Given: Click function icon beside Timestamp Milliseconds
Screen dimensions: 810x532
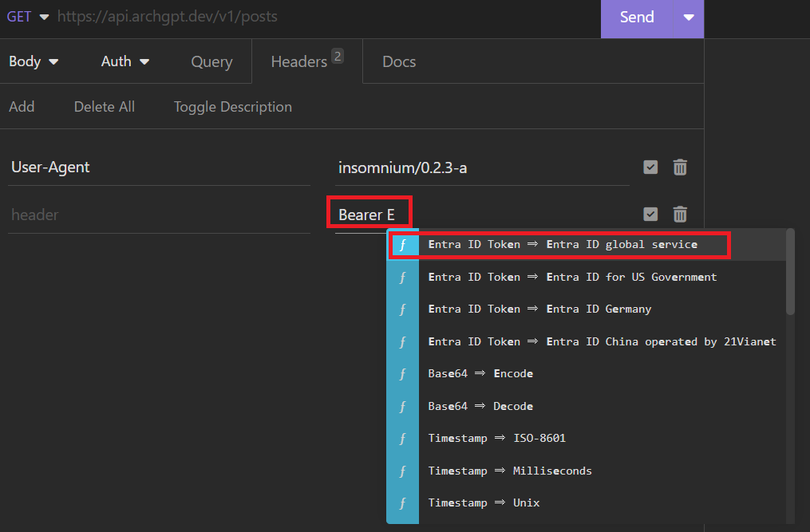Looking at the screenshot, I should (403, 471).
